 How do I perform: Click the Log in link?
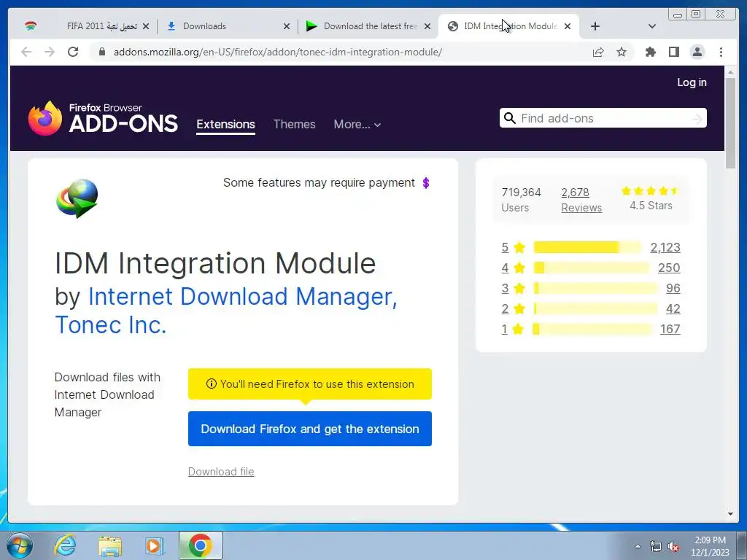[x=692, y=82]
